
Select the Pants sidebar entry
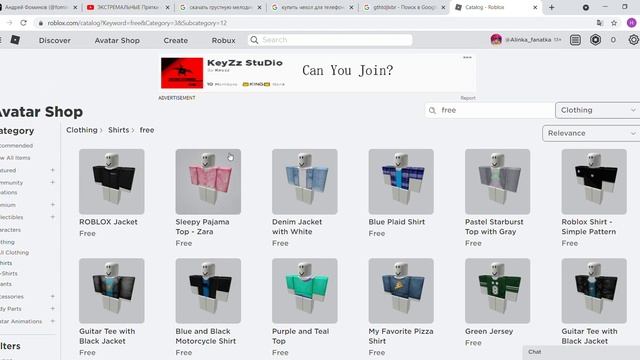click(x=6, y=284)
